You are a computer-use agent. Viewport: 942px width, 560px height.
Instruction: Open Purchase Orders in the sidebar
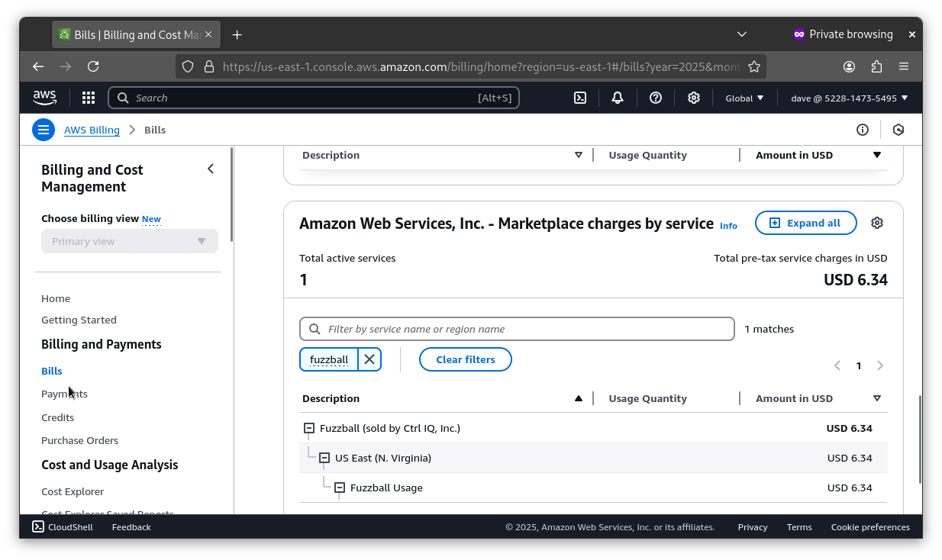(80, 440)
